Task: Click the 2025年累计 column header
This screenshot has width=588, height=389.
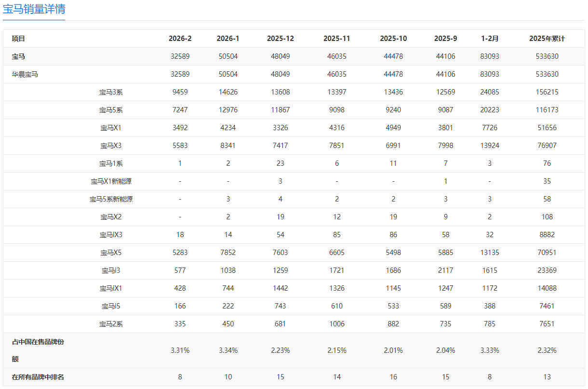Action: 547,39
